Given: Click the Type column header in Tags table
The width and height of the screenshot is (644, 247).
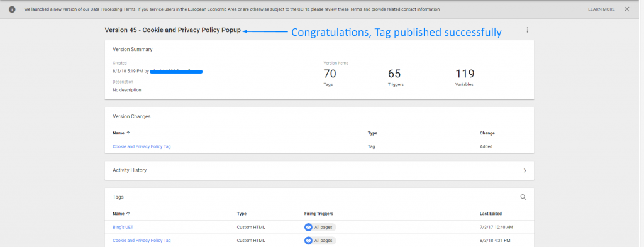Looking at the screenshot, I should click(241, 213).
